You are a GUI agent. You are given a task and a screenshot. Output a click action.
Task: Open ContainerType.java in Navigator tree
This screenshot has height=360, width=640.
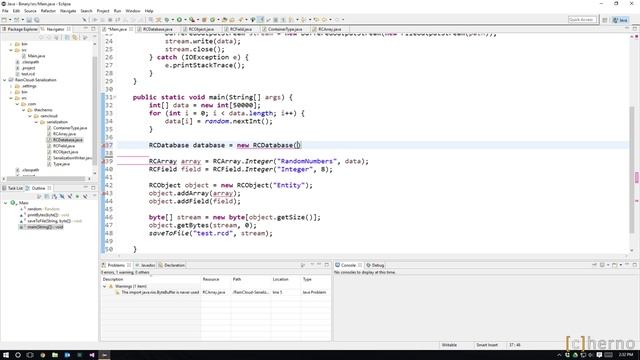pos(70,128)
